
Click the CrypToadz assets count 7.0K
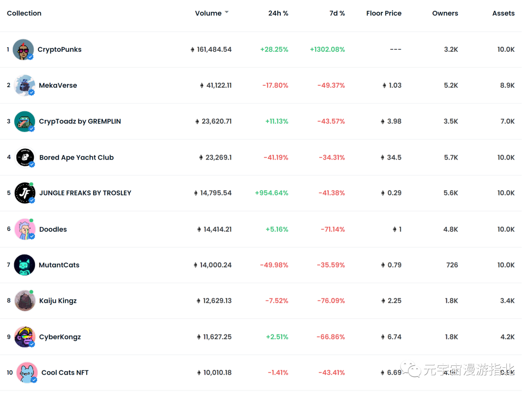pyautogui.click(x=507, y=121)
